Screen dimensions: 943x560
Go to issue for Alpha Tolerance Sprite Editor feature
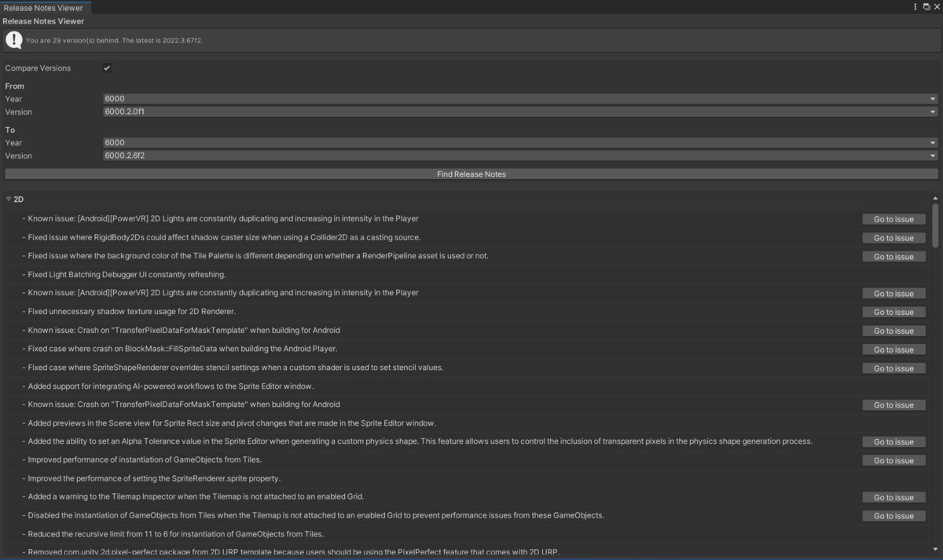(893, 441)
